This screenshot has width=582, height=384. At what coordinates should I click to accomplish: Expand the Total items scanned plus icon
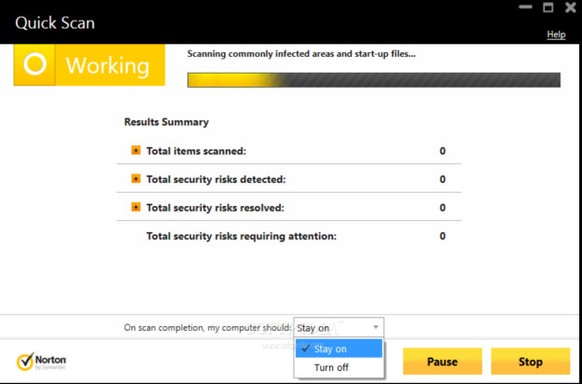[x=136, y=151]
